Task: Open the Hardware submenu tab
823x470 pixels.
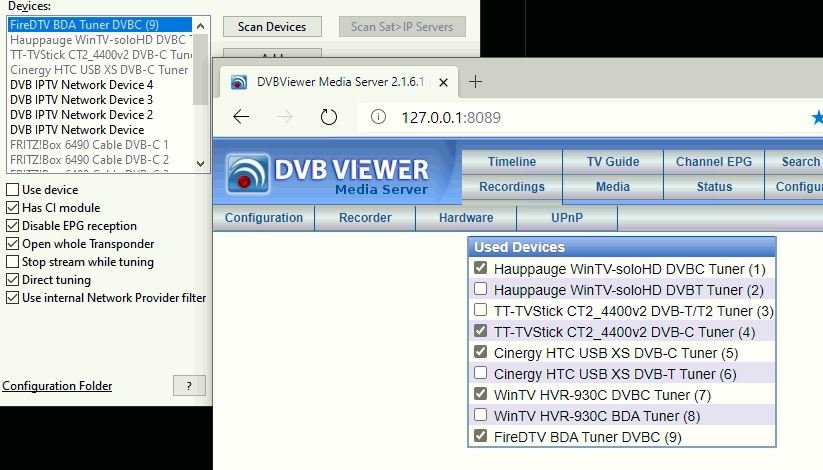Action: 465,218
